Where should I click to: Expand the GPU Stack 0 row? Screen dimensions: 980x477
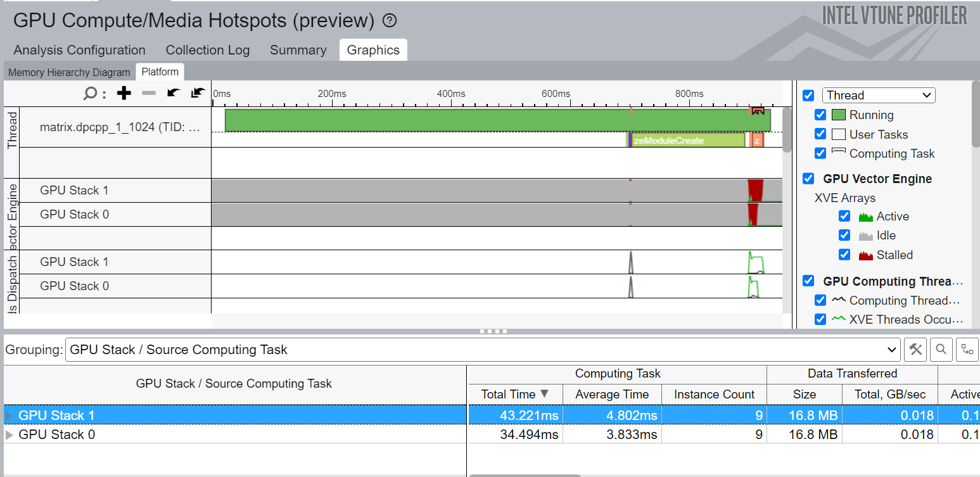click(x=10, y=435)
